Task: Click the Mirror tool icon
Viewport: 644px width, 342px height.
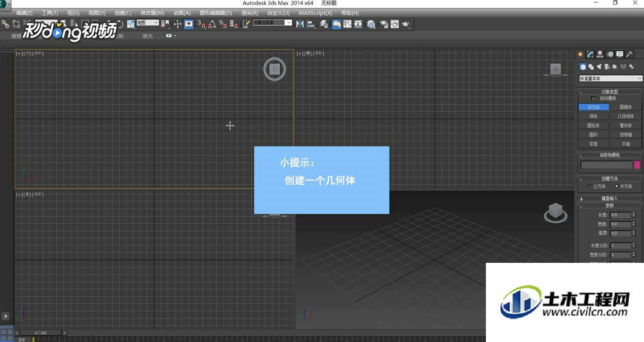Action: click(x=300, y=24)
